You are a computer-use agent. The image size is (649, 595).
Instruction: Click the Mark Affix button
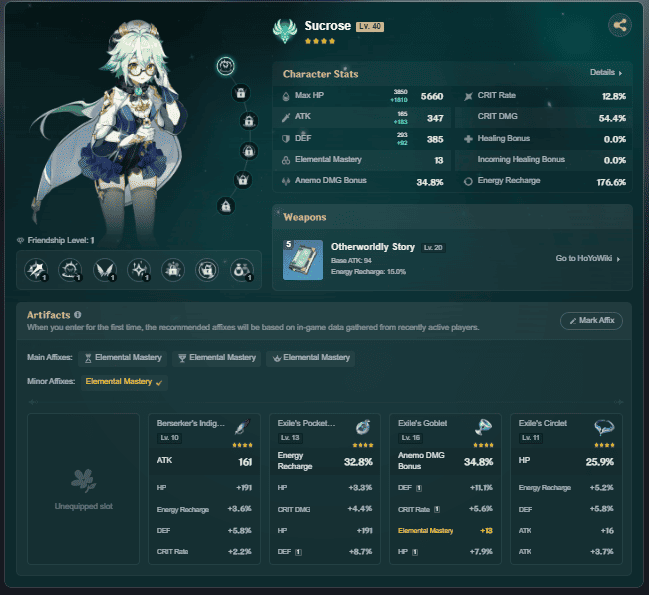[591, 321]
